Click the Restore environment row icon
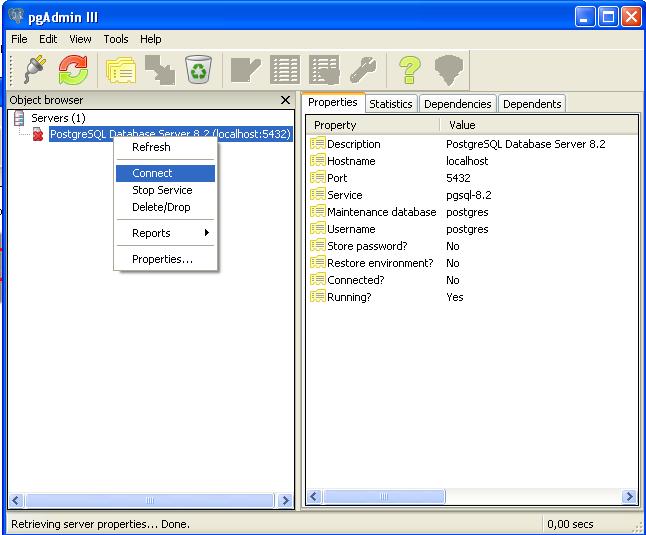Image resolution: width=646 pixels, height=535 pixels. pos(318,262)
